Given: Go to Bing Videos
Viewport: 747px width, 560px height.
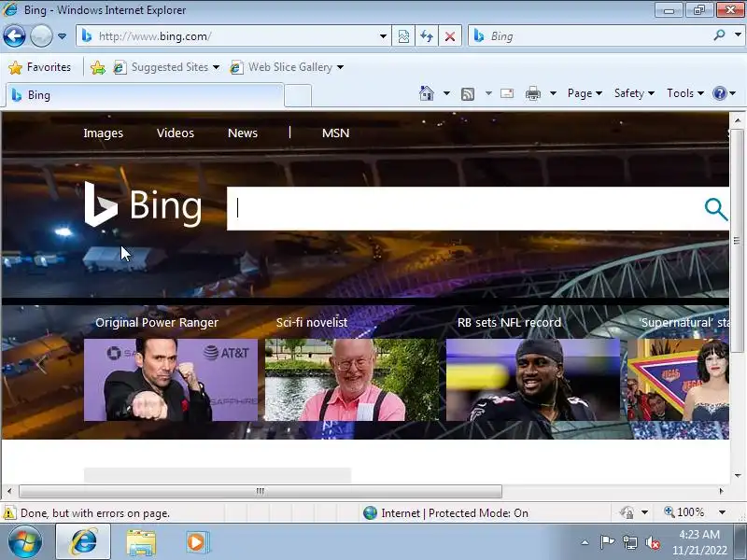Looking at the screenshot, I should [176, 133].
